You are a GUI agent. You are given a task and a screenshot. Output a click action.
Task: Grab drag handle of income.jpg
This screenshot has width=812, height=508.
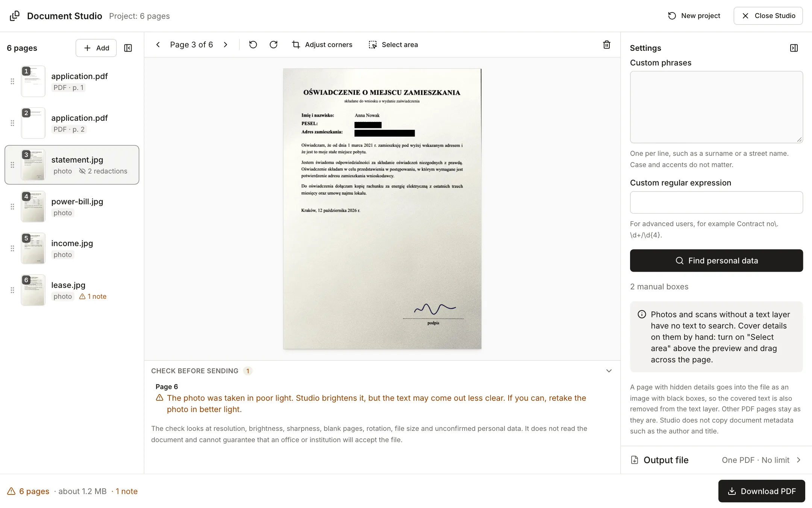point(12,248)
